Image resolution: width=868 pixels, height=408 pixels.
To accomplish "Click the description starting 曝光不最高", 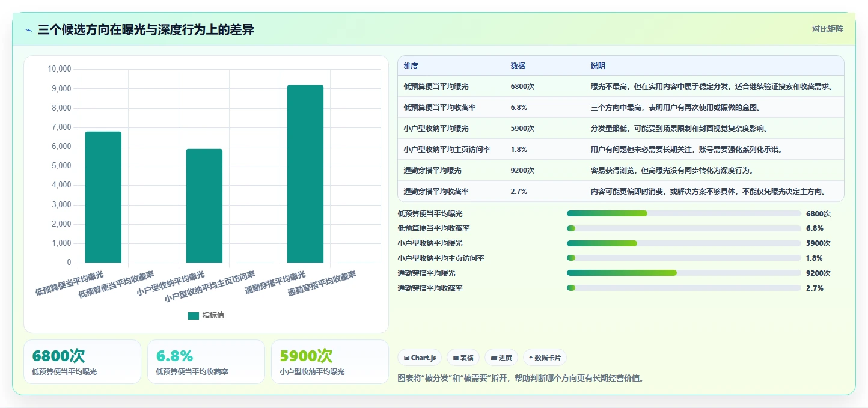I will click(x=712, y=87).
